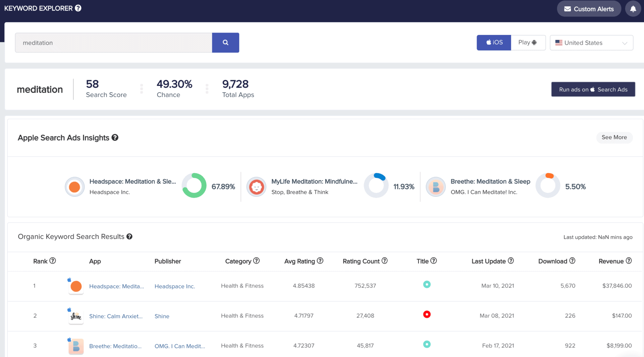The height and width of the screenshot is (357, 644).
Task: Click the Breethe app icon in row 3
Action: pyautogui.click(x=76, y=346)
